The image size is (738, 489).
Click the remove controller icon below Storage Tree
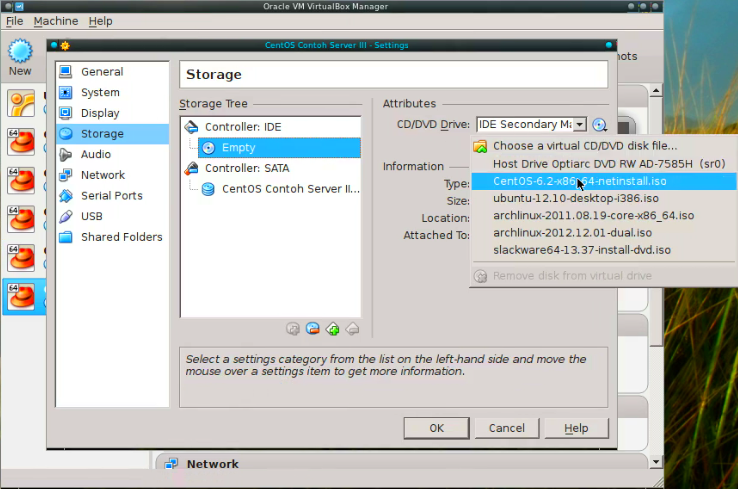(352, 329)
